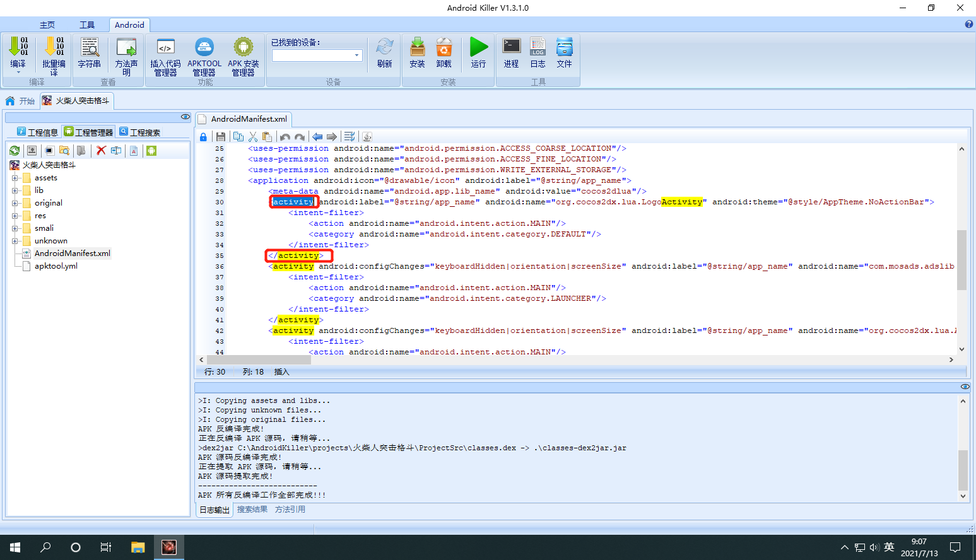Open the 工程搜索 project search tab
The image size is (976, 560).
click(x=140, y=132)
